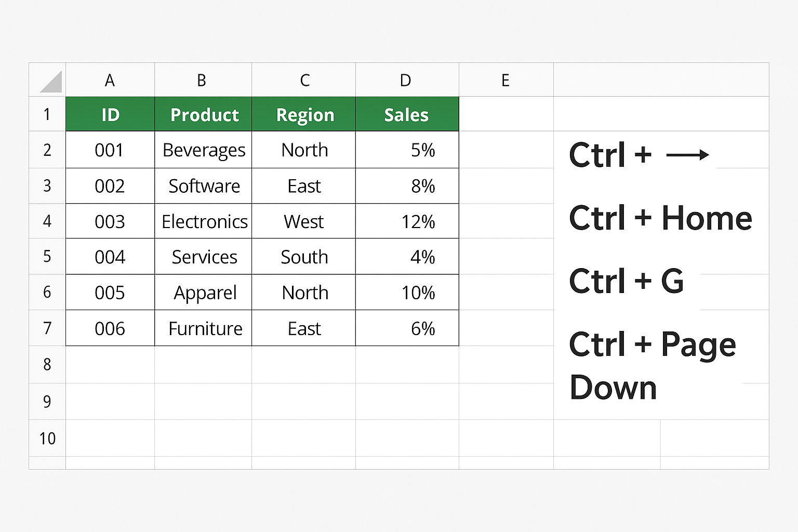
Task: Select row 10 header
Action: point(47,438)
